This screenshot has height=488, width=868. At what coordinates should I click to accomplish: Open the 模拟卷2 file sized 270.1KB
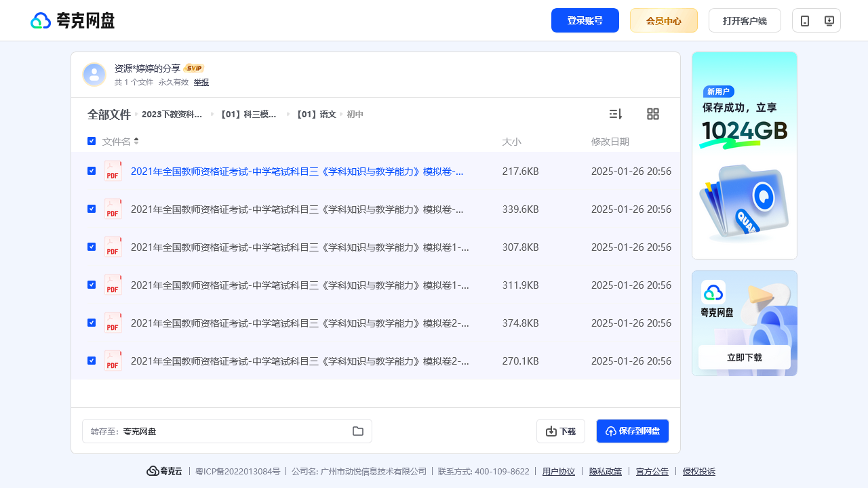(300, 361)
